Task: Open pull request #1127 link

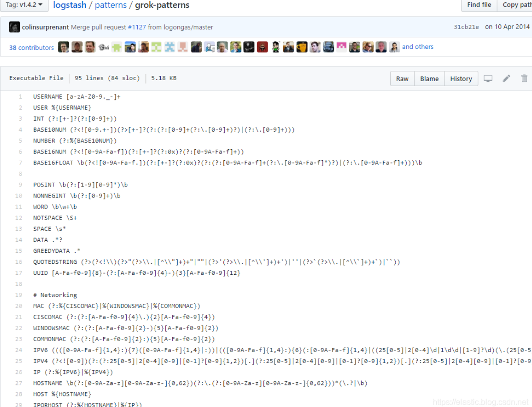Action: 137,27
